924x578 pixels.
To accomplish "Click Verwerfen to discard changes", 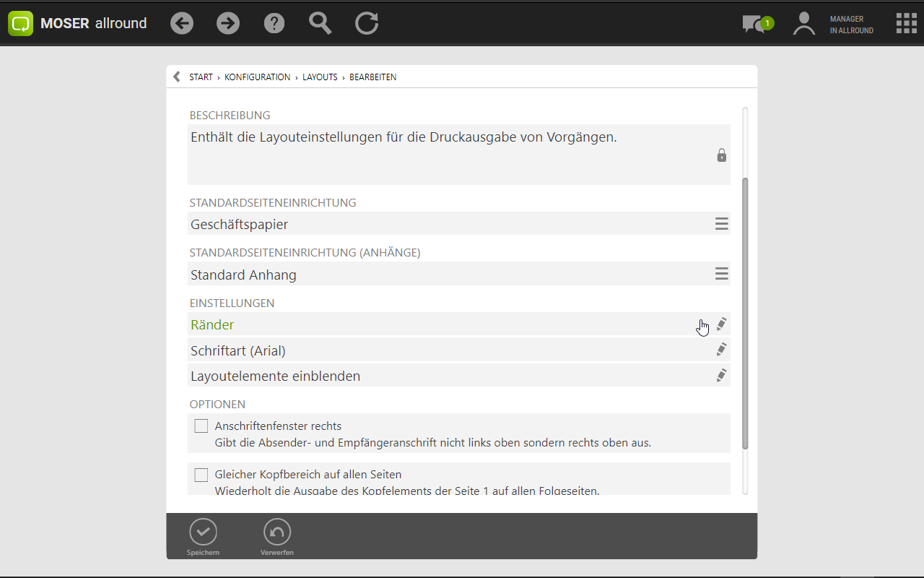I will point(277,537).
